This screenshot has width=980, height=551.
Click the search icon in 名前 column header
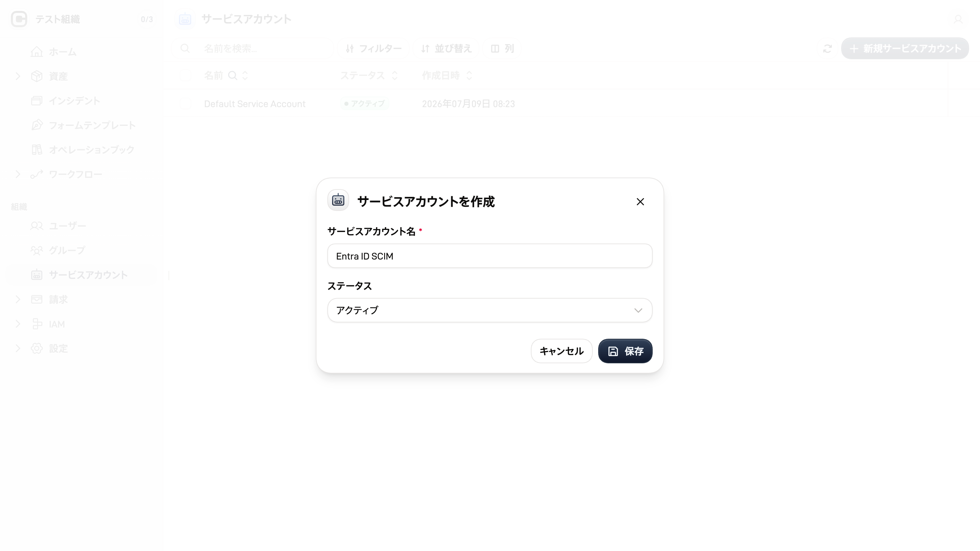coord(232,75)
